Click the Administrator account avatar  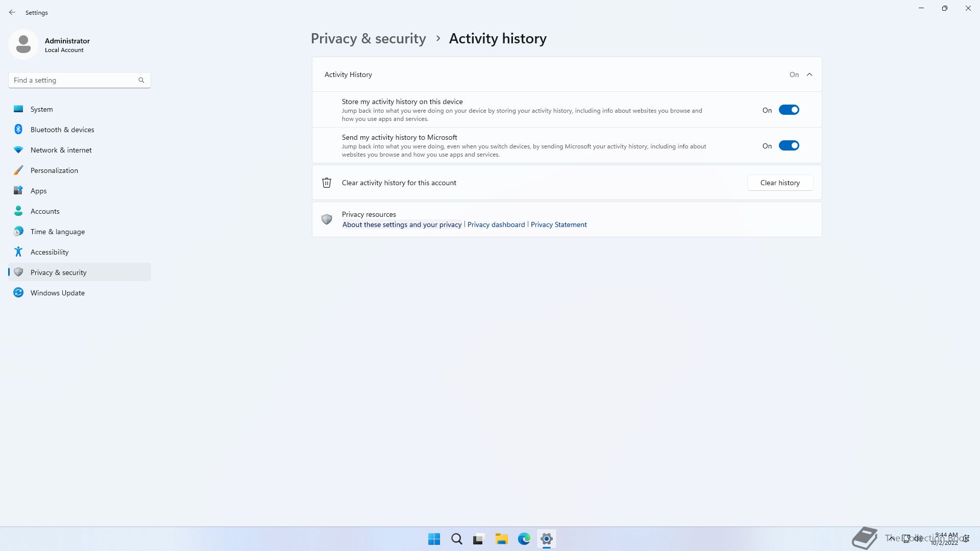pos(23,44)
